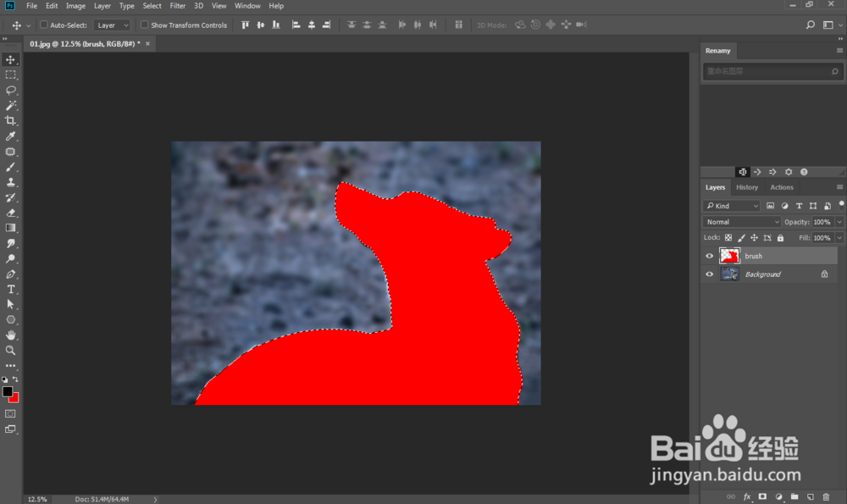Open the Normal blend mode dropdown

coord(742,222)
